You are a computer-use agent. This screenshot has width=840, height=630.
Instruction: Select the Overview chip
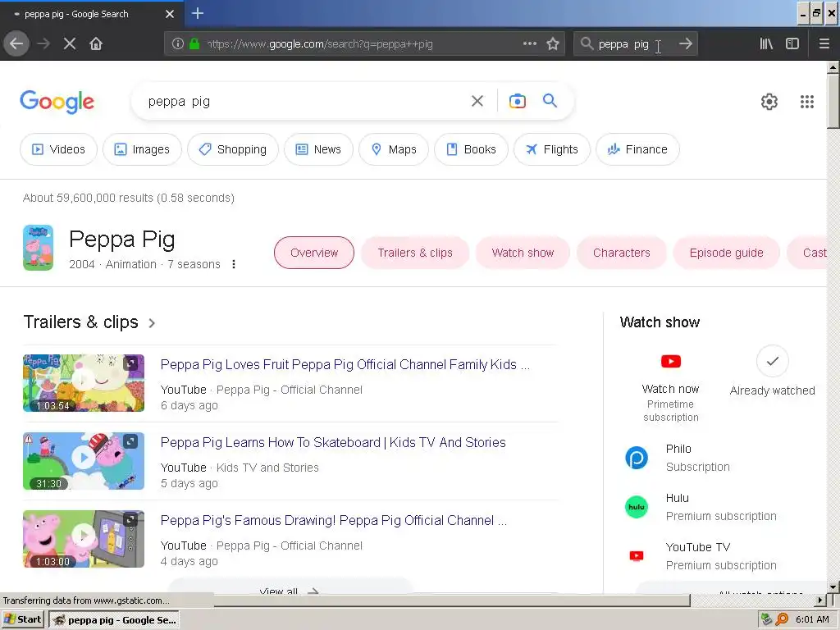(x=314, y=253)
